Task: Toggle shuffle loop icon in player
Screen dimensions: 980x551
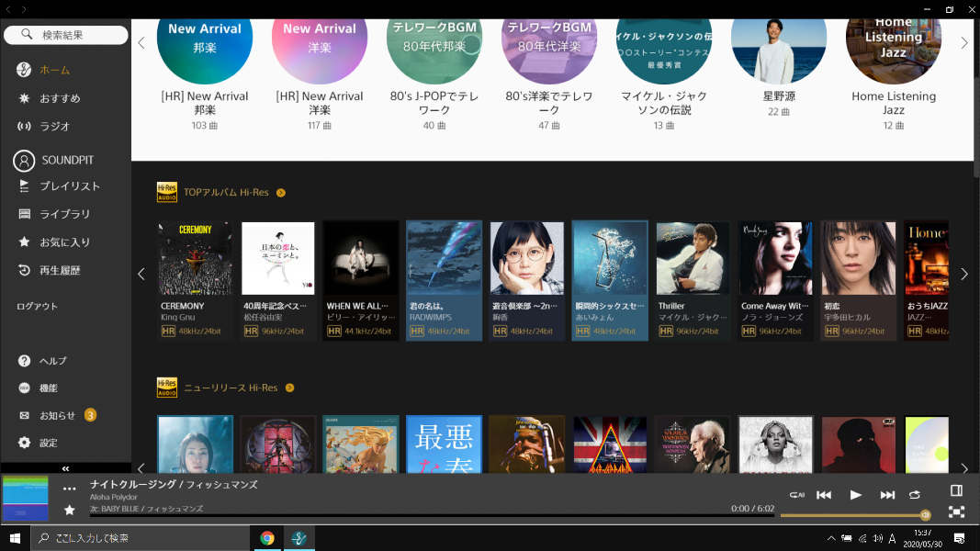Action: click(915, 495)
